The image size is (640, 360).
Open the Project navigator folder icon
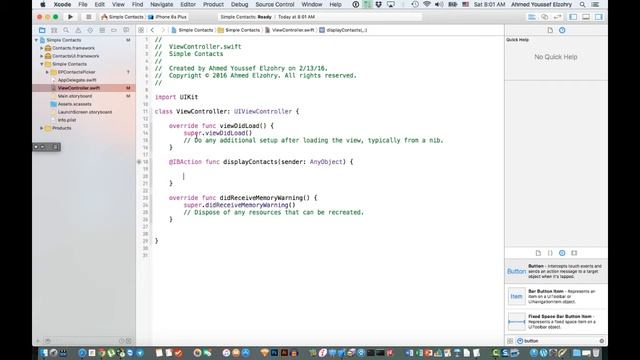tap(42, 30)
